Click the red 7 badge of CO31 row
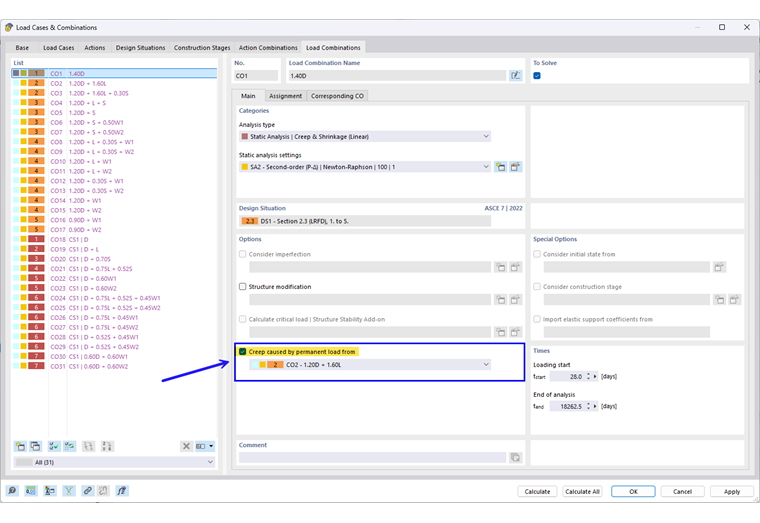 36,366
